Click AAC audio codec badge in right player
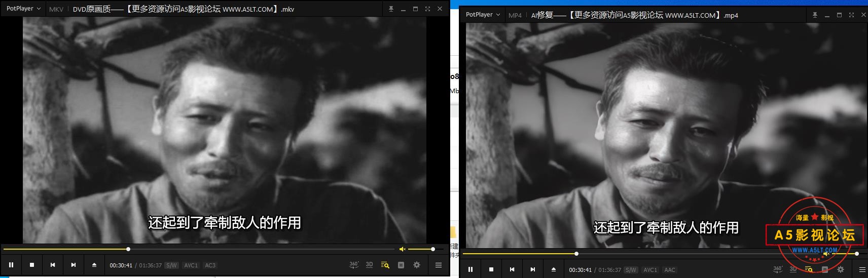The image size is (868, 278). [670, 270]
